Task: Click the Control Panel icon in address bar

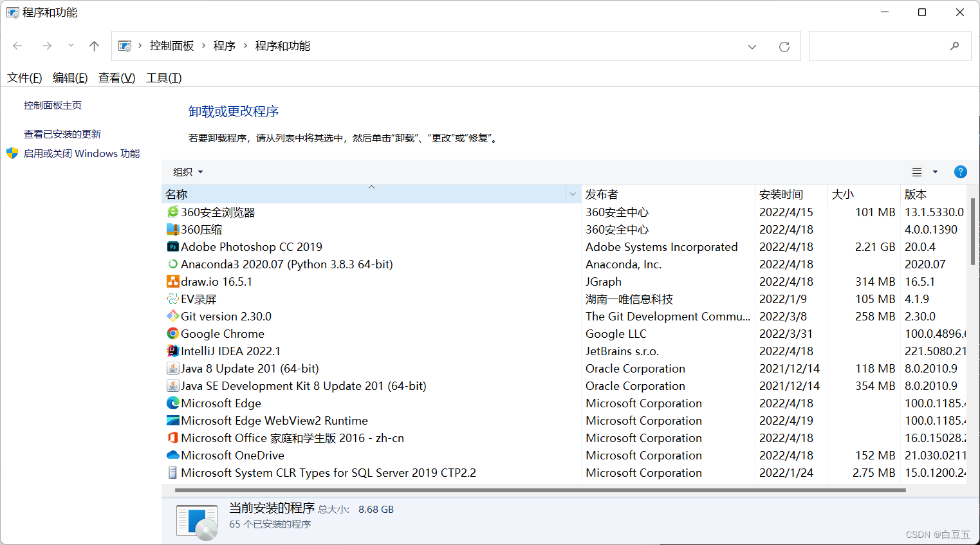Action: [x=125, y=46]
